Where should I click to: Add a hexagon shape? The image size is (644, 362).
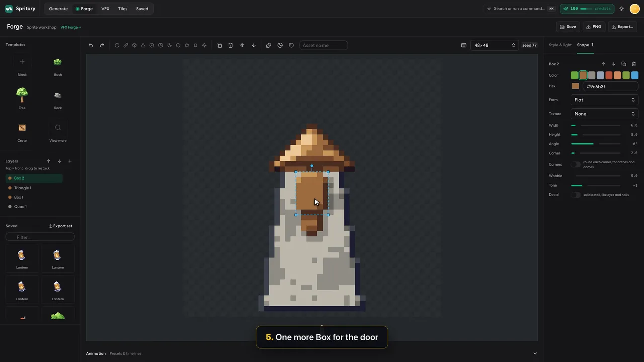178,45
